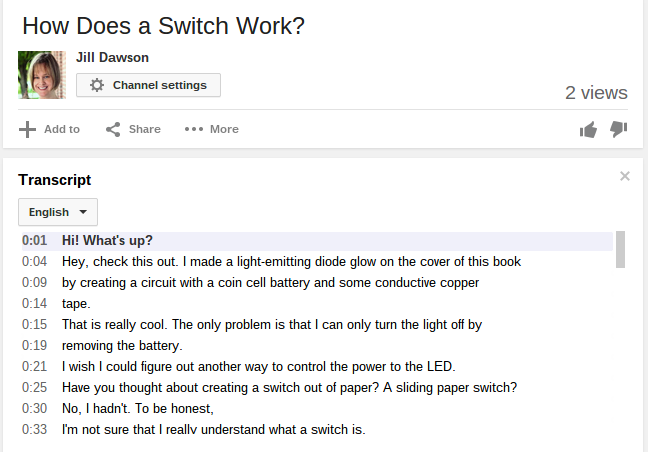Click the three dots More icon
This screenshot has width=648, height=452.
[x=194, y=129]
